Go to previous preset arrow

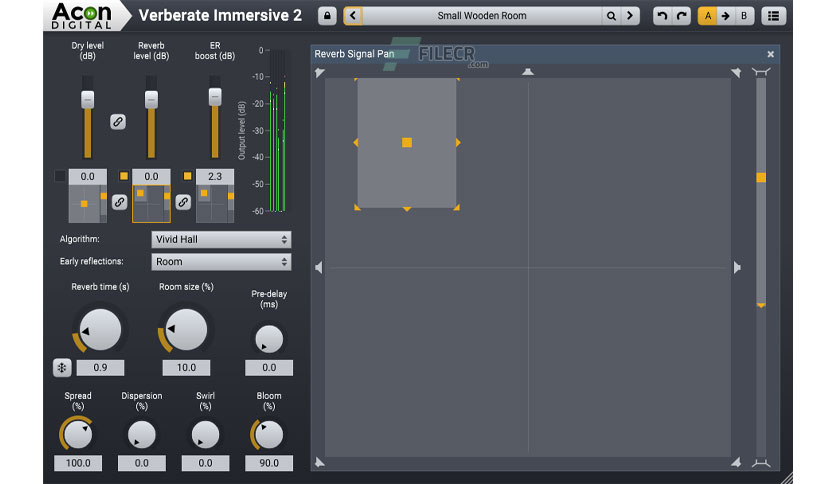click(353, 16)
